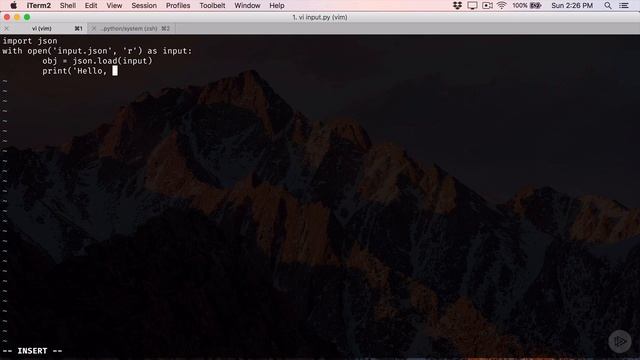Click the Sun 2:26 PM clock
Viewport: 640px width, 360px height.
pos(572,5)
